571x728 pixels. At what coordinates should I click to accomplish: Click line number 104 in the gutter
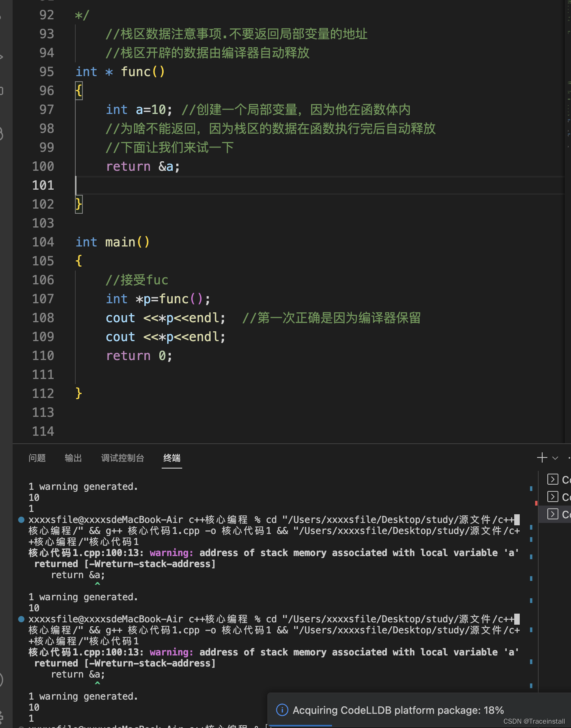(x=43, y=242)
